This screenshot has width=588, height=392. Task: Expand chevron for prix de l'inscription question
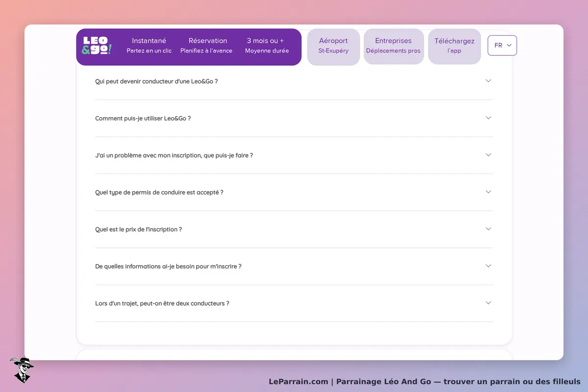tap(488, 229)
